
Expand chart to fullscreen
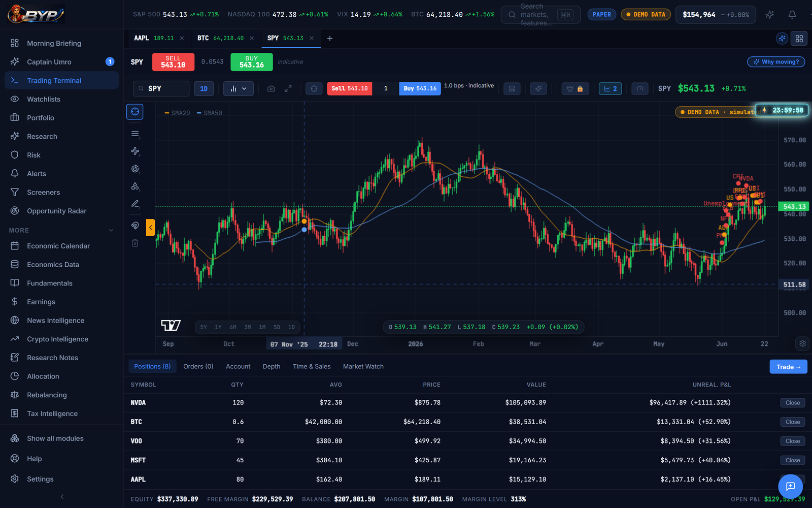288,88
